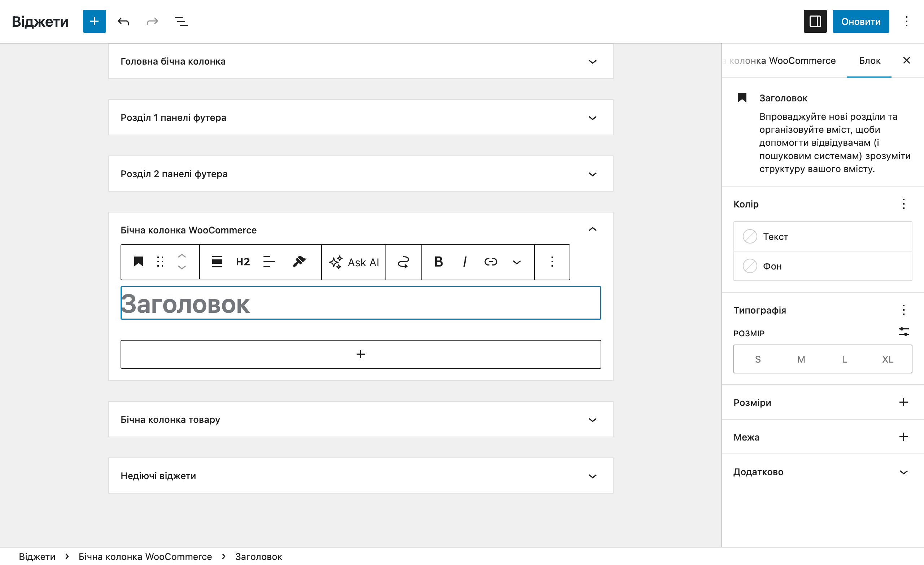
Task: Open the list view outline
Action: [181, 21]
